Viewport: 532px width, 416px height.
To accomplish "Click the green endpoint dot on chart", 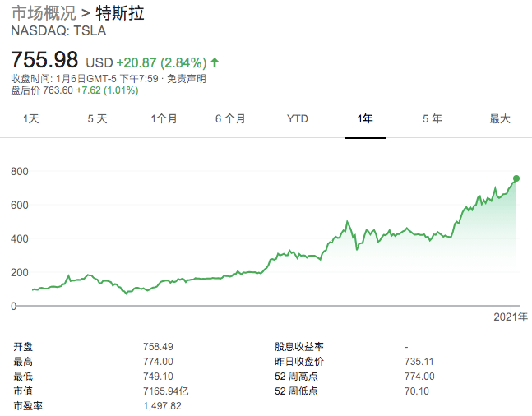I will point(516,178).
